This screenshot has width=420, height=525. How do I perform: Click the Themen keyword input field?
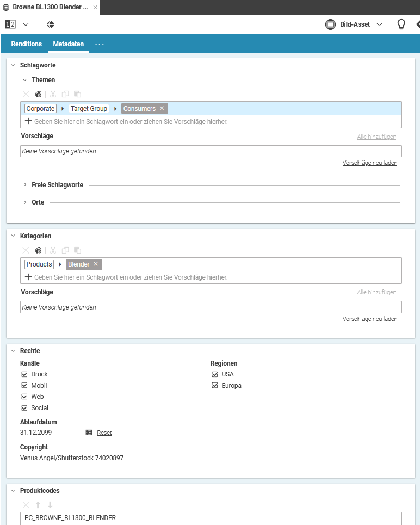pos(211,121)
